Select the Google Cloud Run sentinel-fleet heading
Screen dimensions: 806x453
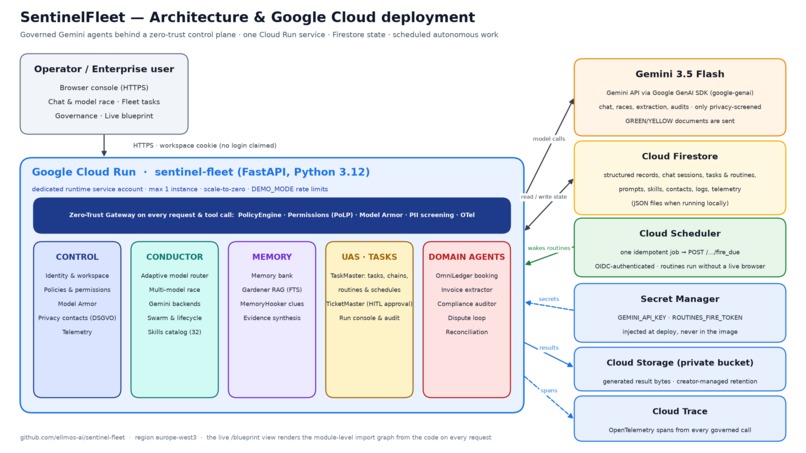200,172
